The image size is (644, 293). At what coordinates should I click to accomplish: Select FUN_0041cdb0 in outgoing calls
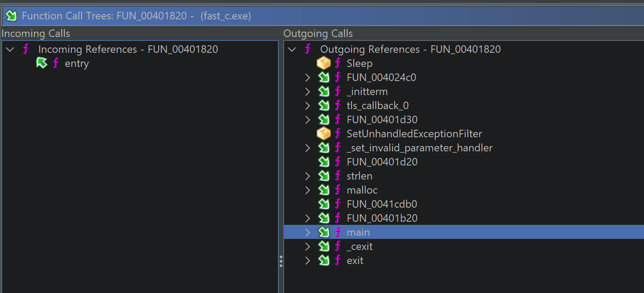tap(381, 205)
